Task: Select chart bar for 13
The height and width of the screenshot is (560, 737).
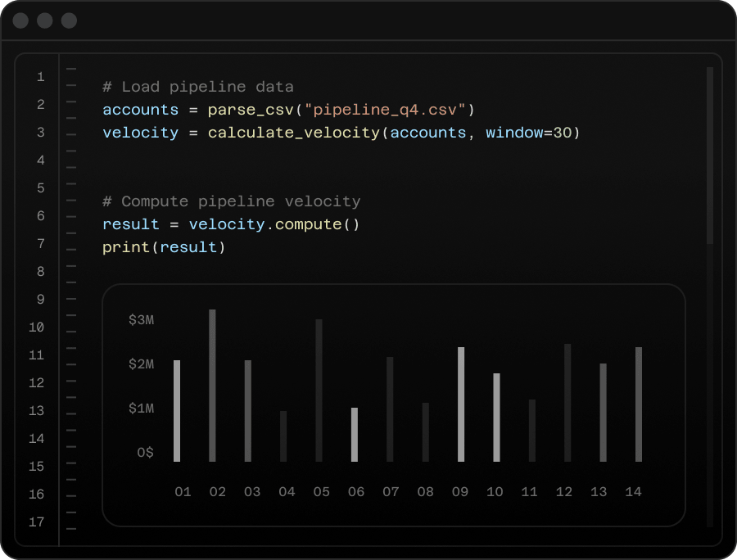Action: (603, 413)
